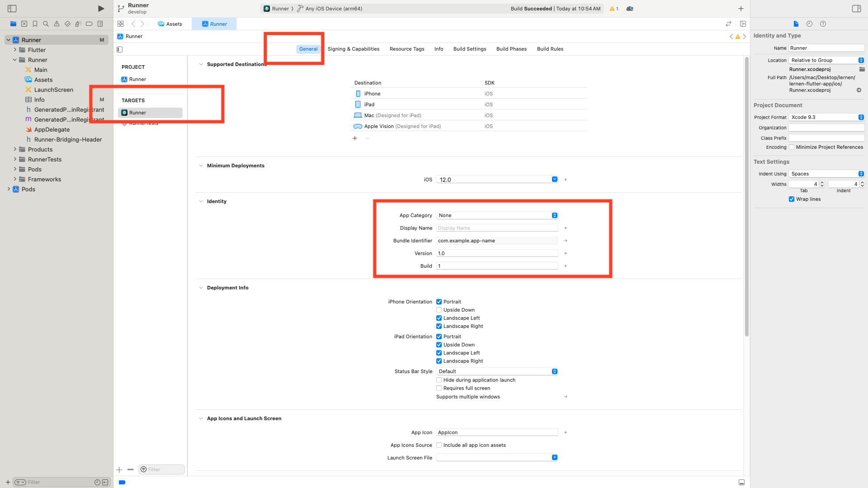Open the library plus button

pos(741,9)
